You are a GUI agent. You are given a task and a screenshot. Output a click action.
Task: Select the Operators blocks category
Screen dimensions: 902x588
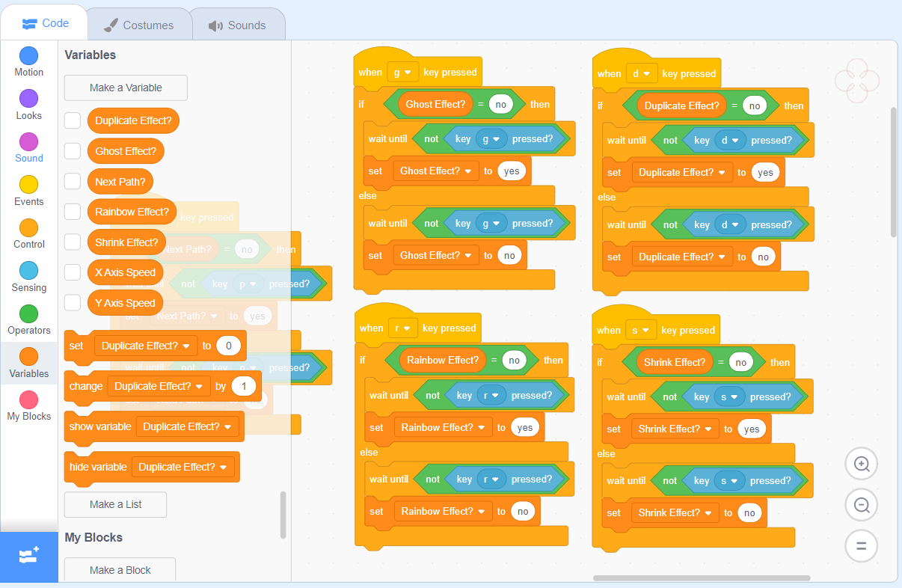[x=28, y=320]
